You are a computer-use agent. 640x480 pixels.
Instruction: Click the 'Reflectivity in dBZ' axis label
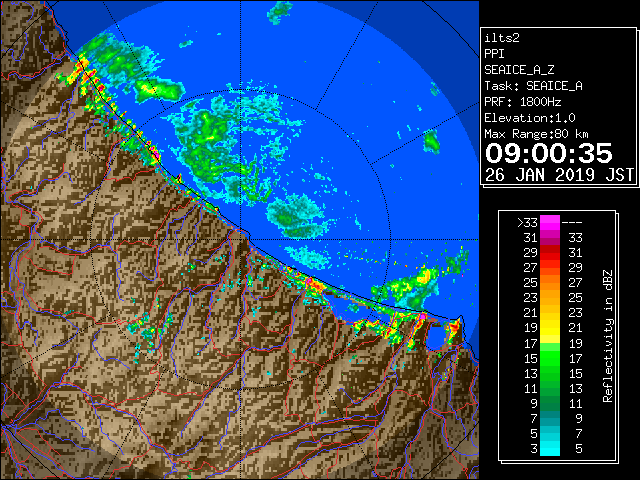click(608, 336)
